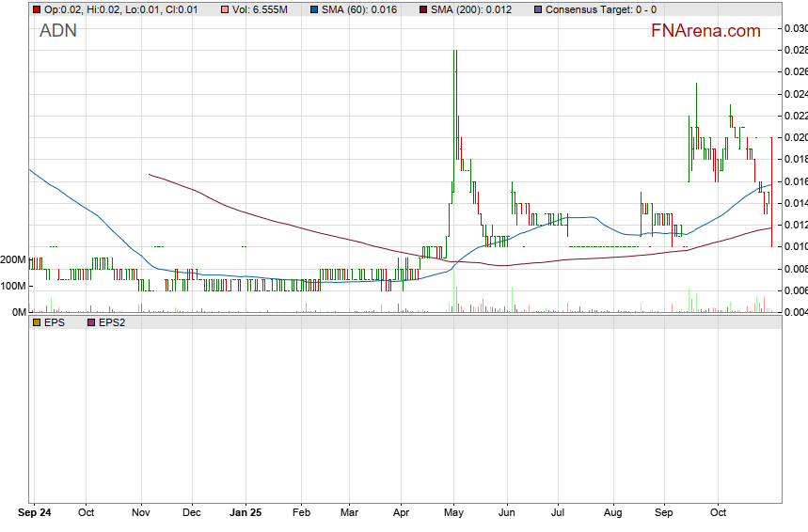
Task: Select the ADN ticker label
Action: (x=58, y=31)
